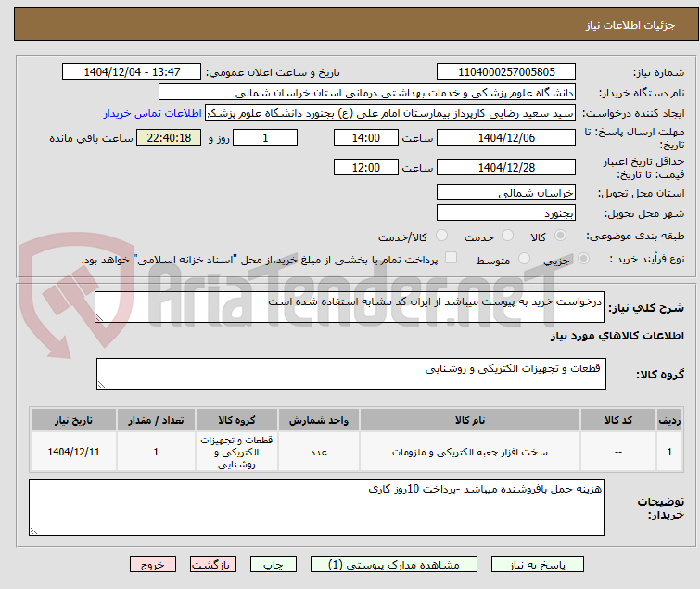Click the unit cell عدد
700x589 pixels.
tap(319, 453)
